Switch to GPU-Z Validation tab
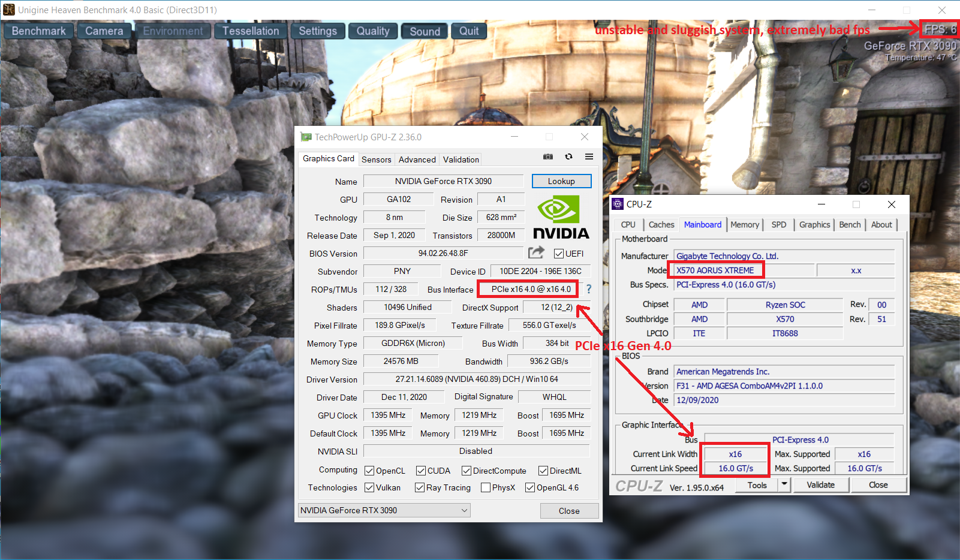960x560 pixels. (x=461, y=159)
